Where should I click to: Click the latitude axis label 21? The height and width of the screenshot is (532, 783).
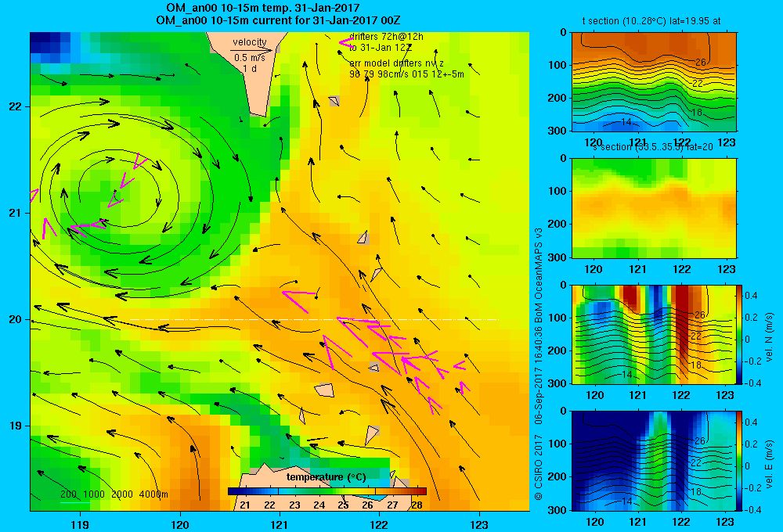[15, 213]
